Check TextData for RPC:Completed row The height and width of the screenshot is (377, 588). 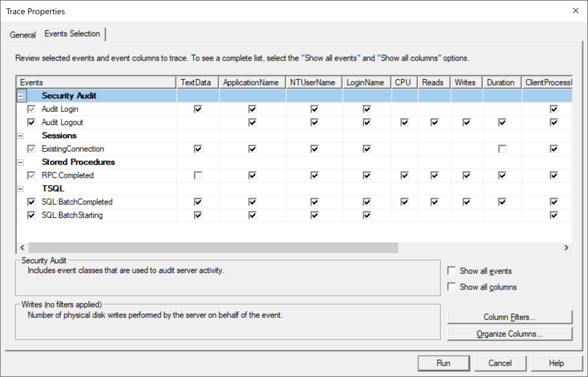coord(198,175)
